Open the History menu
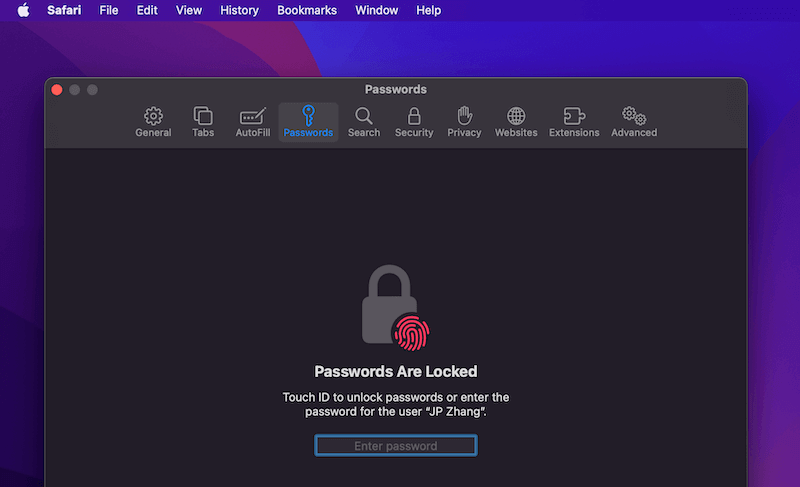Image resolution: width=800 pixels, height=487 pixels. [x=239, y=10]
